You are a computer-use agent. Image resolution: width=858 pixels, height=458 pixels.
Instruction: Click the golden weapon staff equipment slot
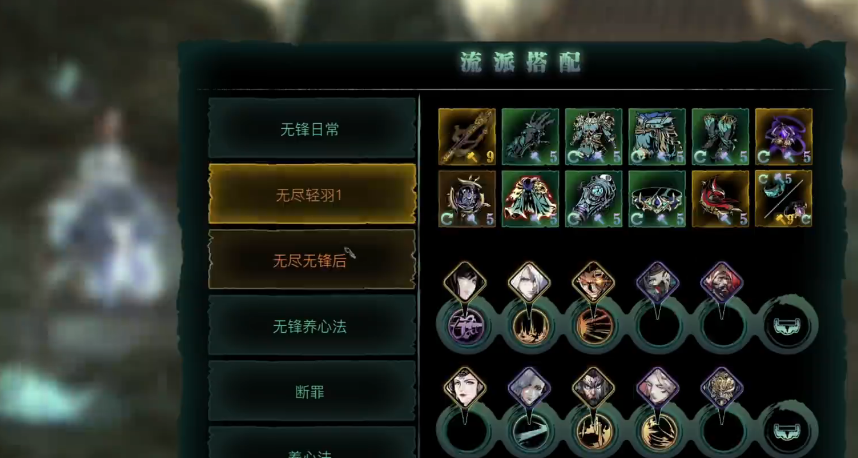[x=467, y=136]
